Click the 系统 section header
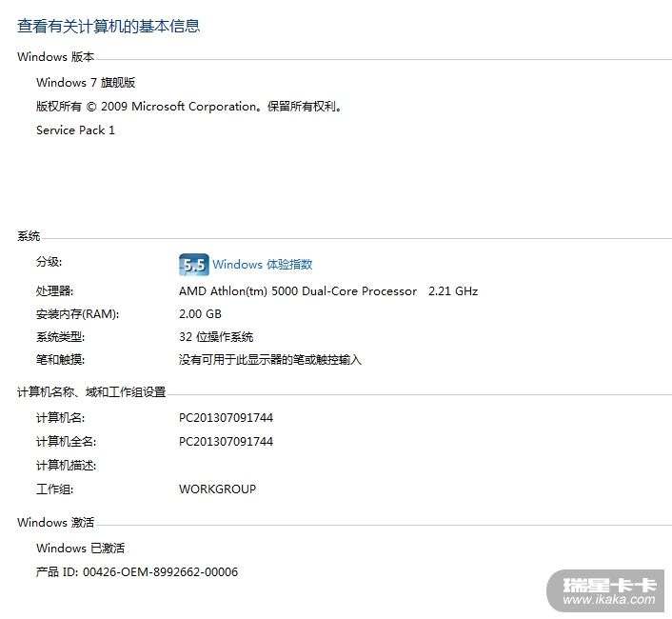Image resolution: width=672 pixels, height=619 pixels. (29, 236)
